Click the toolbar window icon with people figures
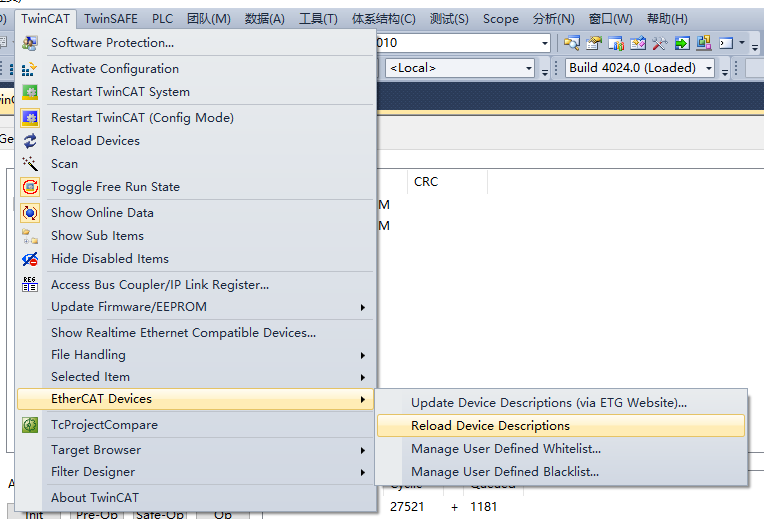This screenshot has width=764, height=519. (x=615, y=43)
